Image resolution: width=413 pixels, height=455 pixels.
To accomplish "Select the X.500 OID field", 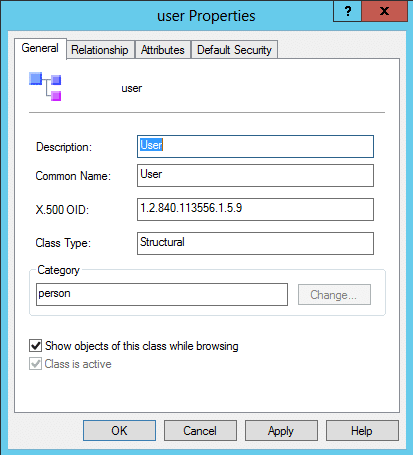I will [255, 209].
